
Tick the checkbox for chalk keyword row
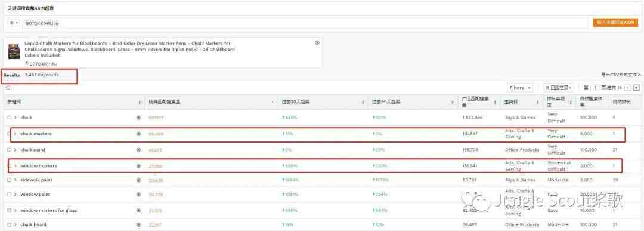9,118
